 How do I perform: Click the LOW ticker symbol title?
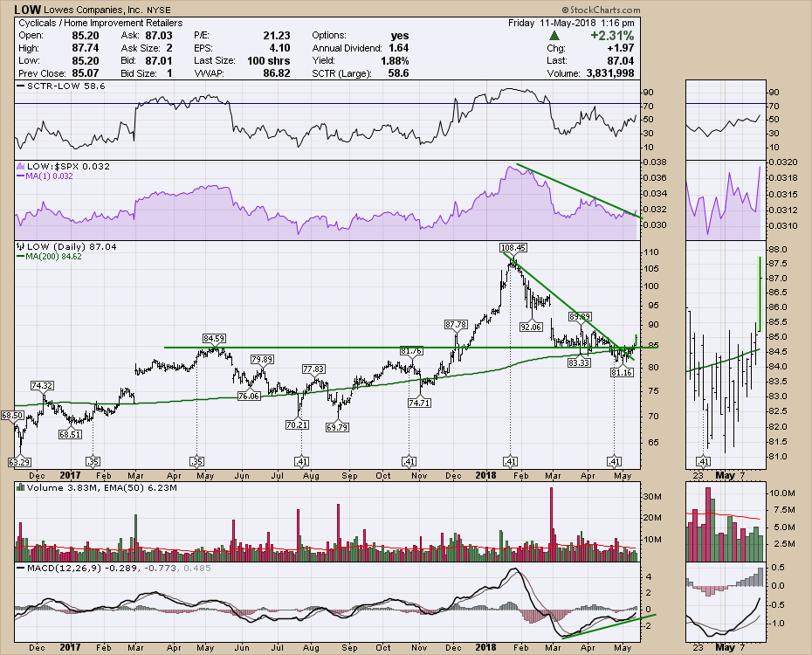27,10
